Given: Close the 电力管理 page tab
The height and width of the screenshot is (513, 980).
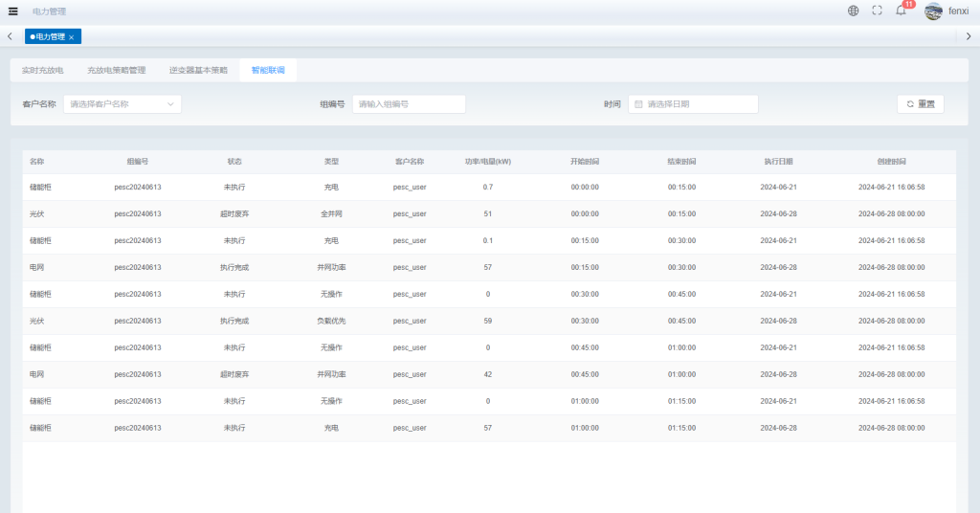Looking at the screenshot, I should click(72, 37).
